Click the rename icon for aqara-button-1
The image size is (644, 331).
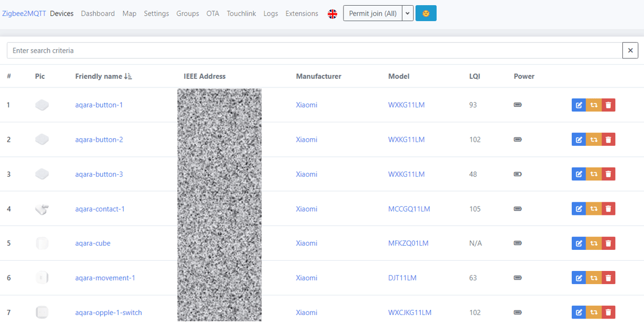point(579,105)
